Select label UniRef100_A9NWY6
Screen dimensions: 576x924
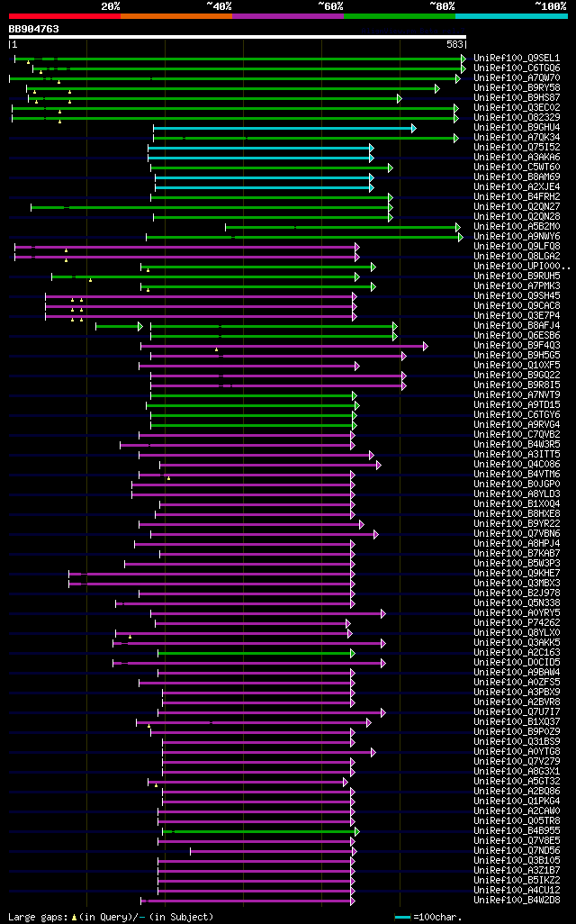(517, 236)
